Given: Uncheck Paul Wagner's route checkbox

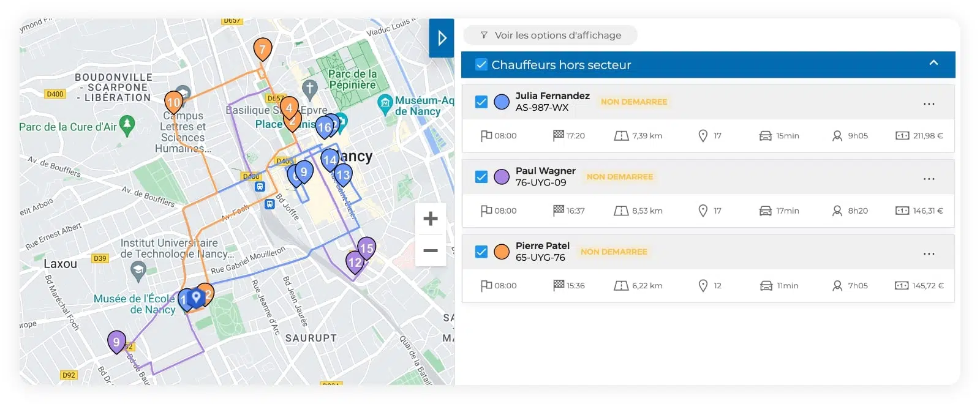Looking at the screenshot, I should coord(481,177).
